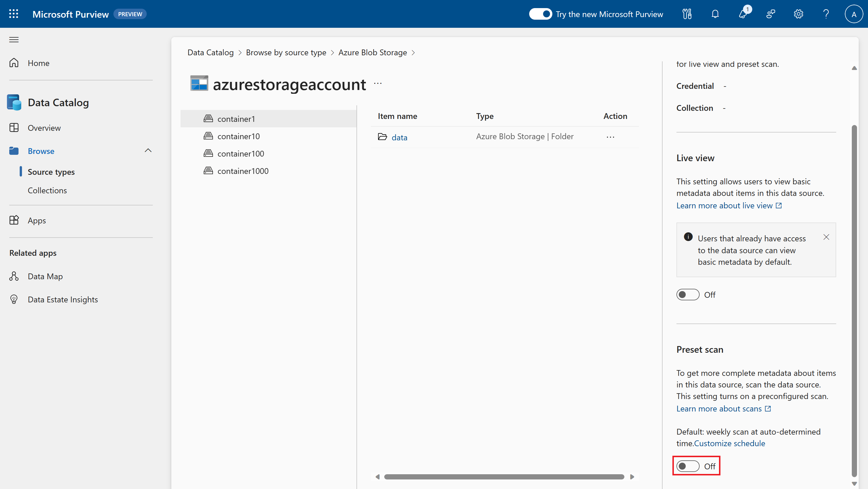Select container100 in the tree

[241, 154]
